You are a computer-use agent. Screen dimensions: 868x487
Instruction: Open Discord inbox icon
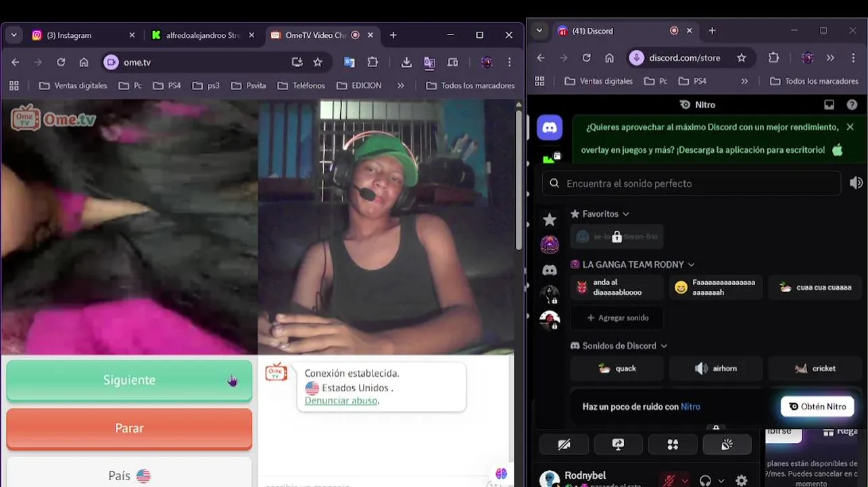[829, 105]
